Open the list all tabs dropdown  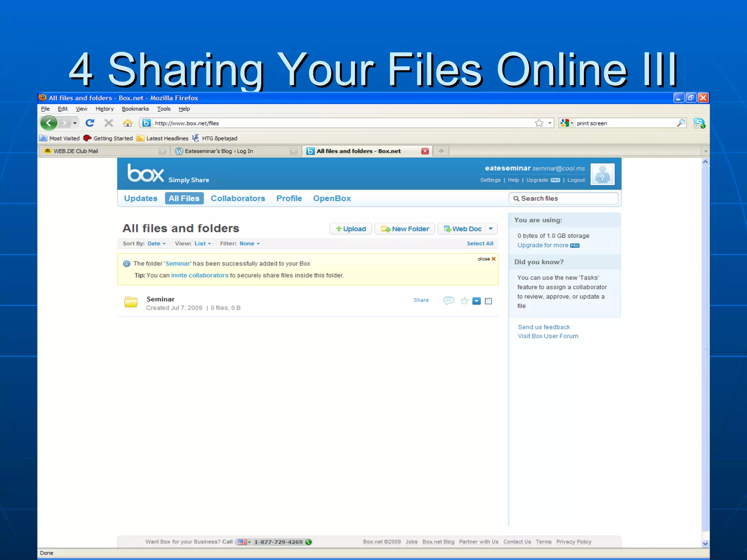pyautogui.click(x=705, y=151)
